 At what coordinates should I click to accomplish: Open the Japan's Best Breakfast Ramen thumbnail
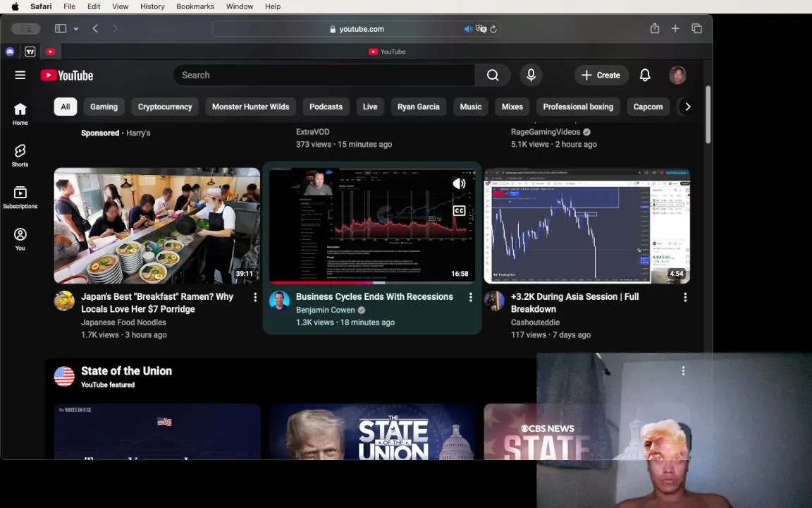click(157, 226)
